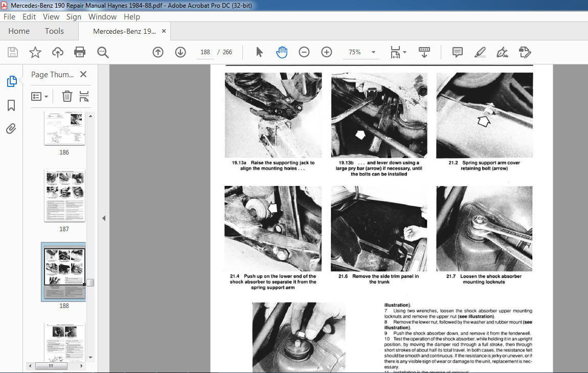Click the Edit PDF send icon
588x373 pixels.
pos(525,52)
